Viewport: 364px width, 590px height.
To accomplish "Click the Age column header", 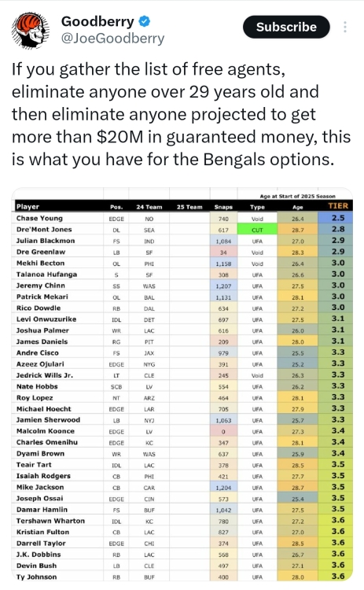I will 297,207.
